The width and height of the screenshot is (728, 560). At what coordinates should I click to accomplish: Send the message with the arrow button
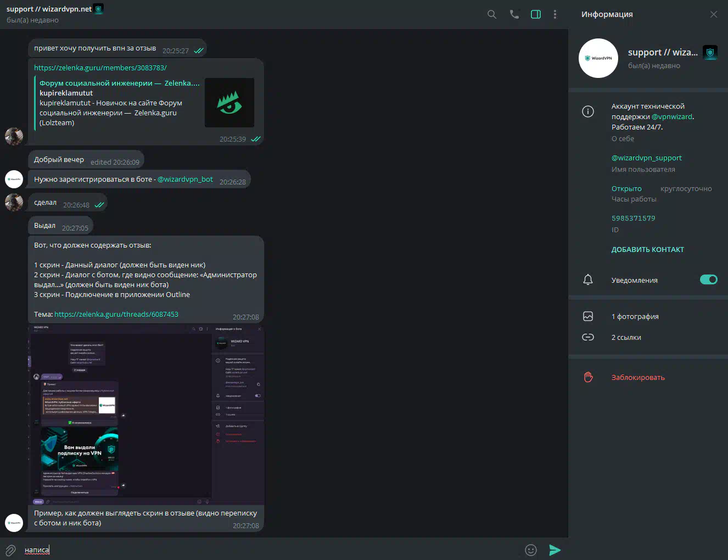(555, 550)
